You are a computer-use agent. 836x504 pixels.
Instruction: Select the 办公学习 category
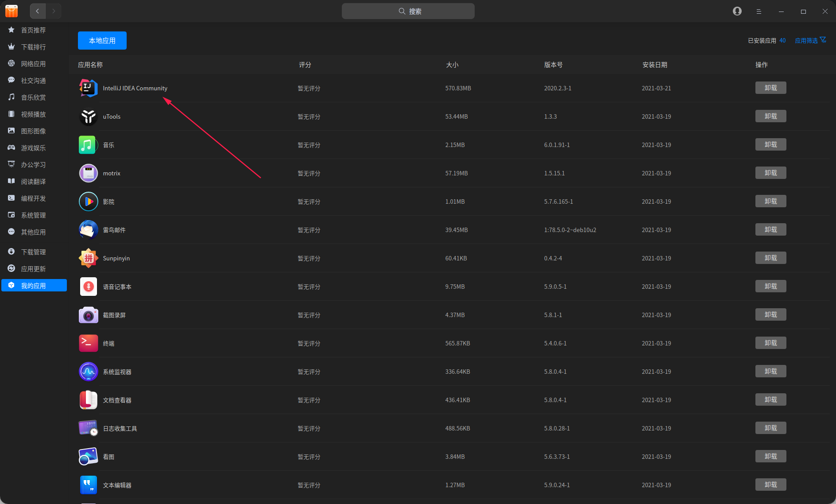coord(34,165)
